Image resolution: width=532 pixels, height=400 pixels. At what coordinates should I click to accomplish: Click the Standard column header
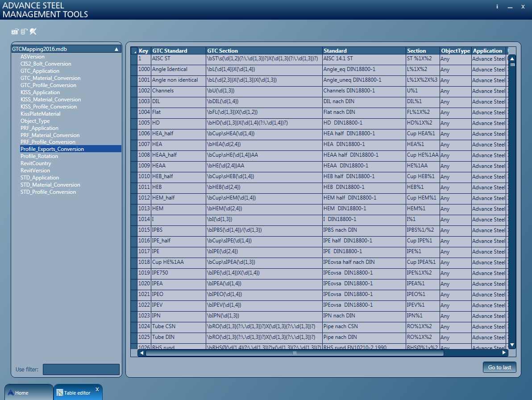(364, 50)
